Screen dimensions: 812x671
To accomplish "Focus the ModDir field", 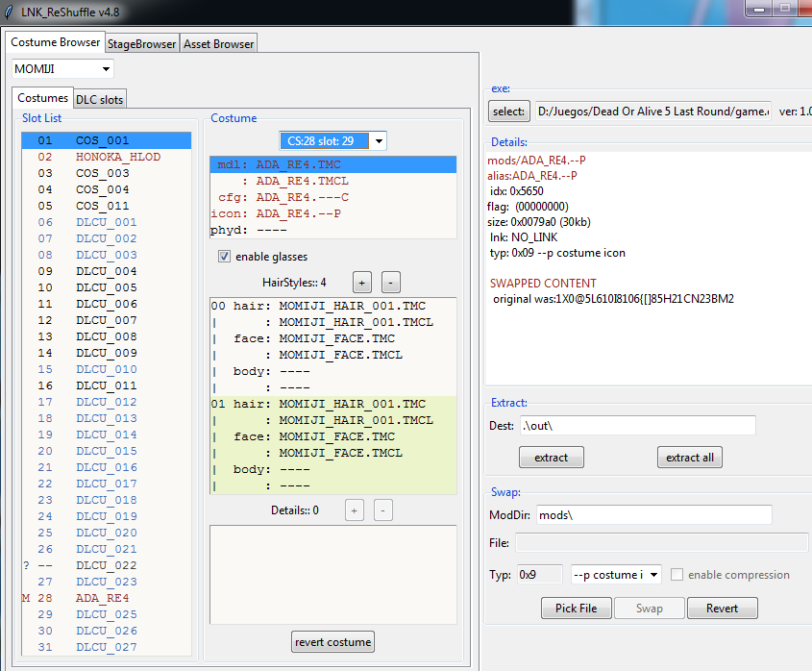I will 654,515.
